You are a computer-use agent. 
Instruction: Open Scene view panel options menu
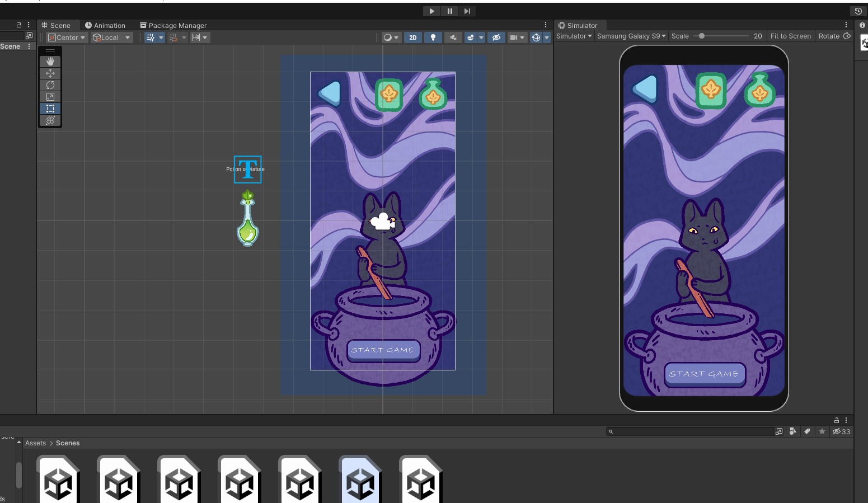(546, 25)
